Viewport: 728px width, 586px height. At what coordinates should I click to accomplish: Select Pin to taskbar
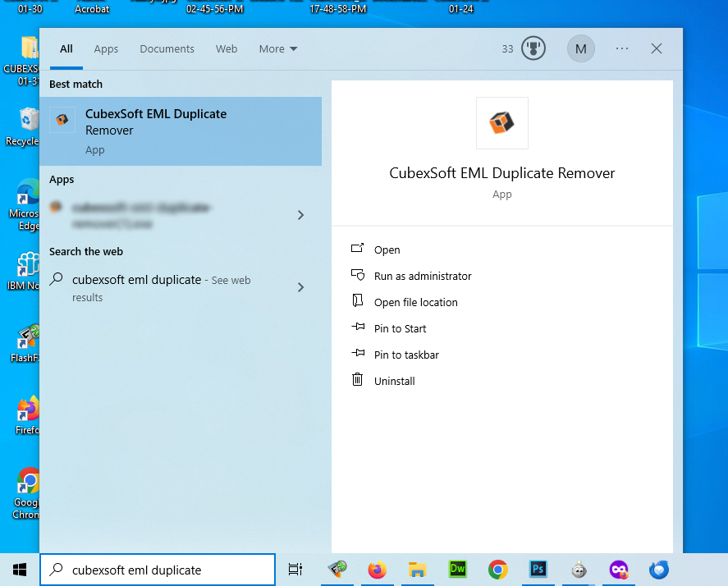click(x=406, y=355)
